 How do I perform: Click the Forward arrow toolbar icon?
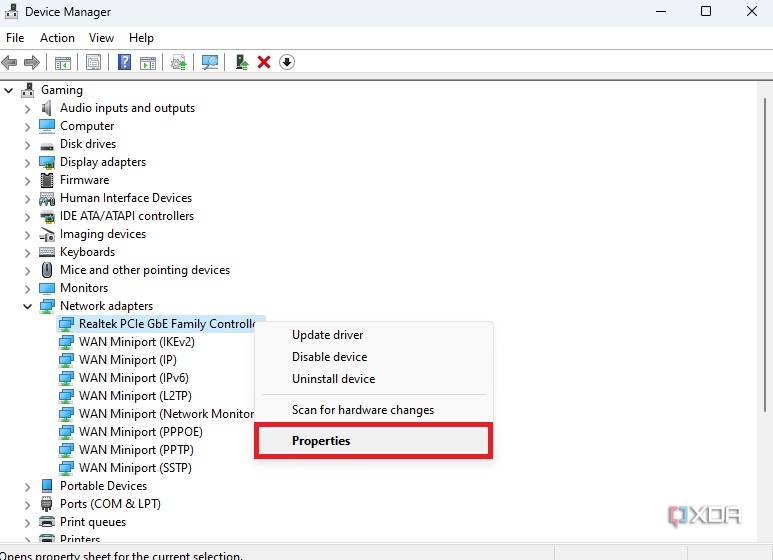coord(32,63)
